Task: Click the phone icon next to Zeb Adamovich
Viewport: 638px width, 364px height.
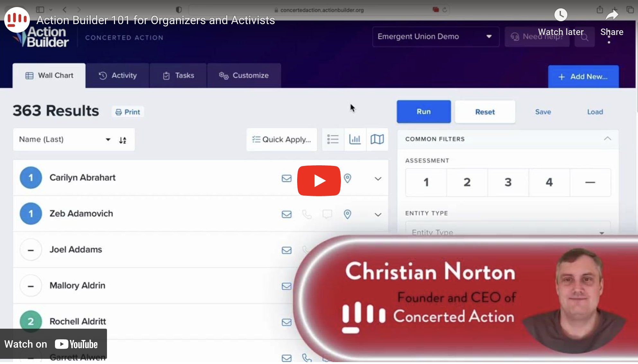Action: 307,214
